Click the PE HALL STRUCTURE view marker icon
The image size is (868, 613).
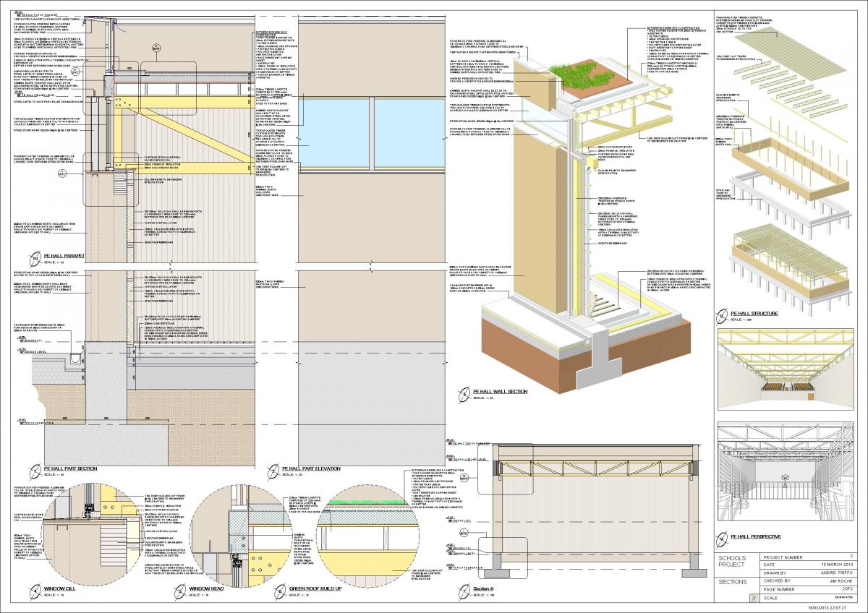(x=722, y=316)
